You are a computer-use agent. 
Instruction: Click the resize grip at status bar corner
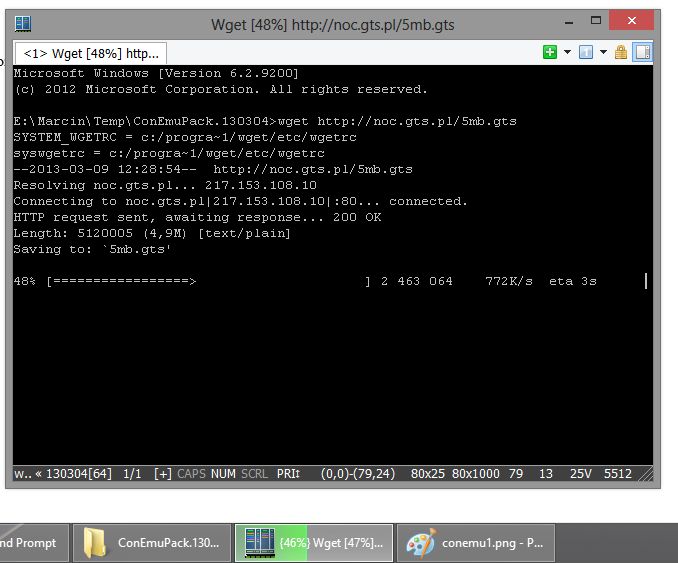coord(646,474)
